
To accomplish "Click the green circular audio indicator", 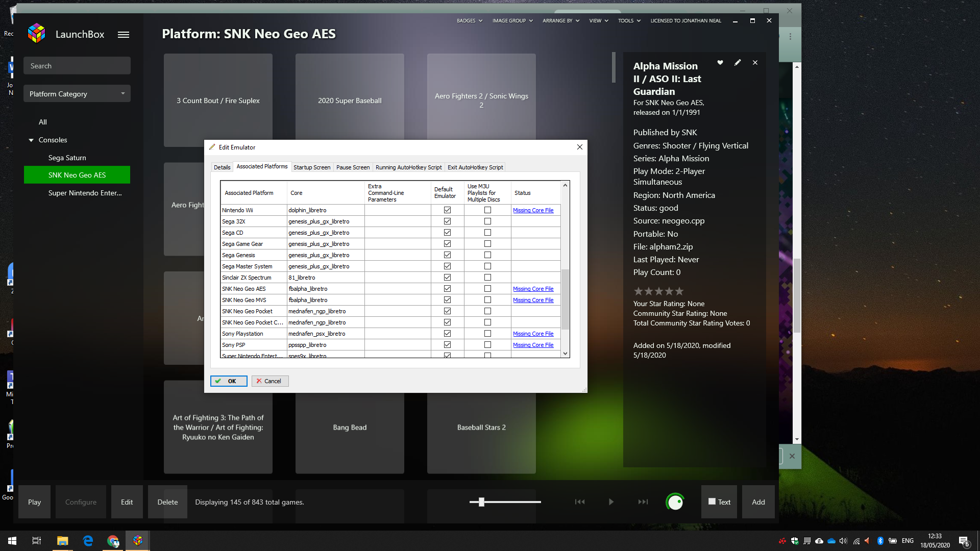I will tap(675, 503).
